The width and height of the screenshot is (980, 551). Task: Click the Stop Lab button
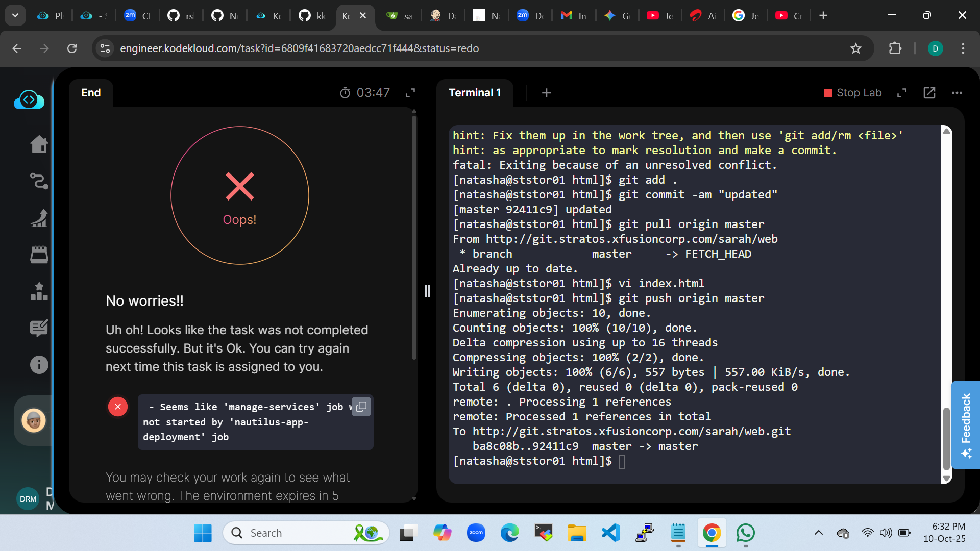853,93
